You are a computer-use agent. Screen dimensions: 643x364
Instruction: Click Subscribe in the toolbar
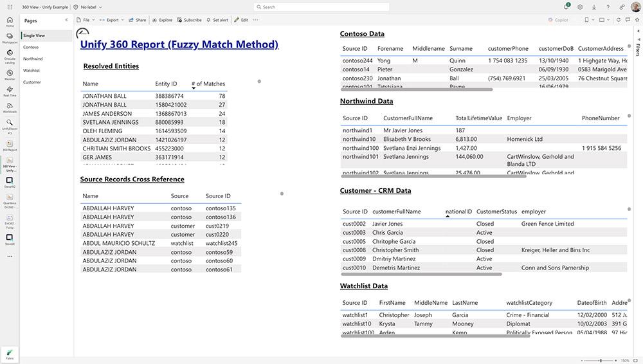tap(189, 20)
